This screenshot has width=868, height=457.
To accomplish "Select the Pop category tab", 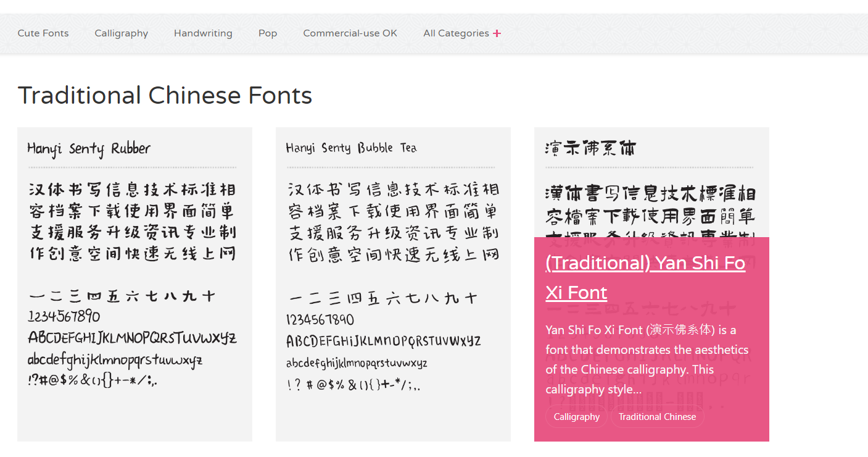I will click(x=268, y=33).
